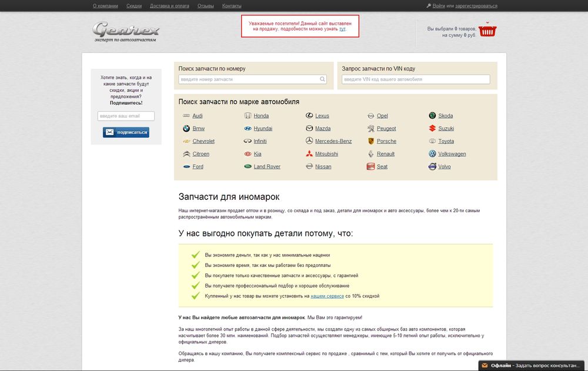Open the Nissan brand link
Image resolution: width=588 pixels, height=371 pixels.
click(x=323, y=167)
